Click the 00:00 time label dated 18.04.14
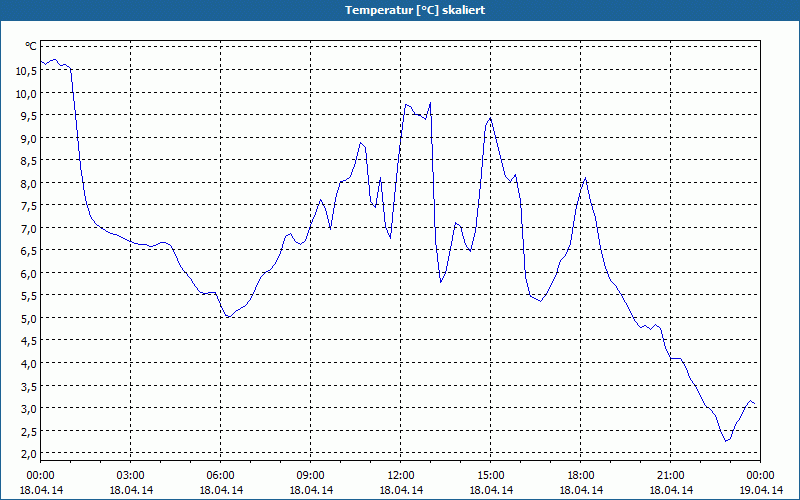 (40, 476)
